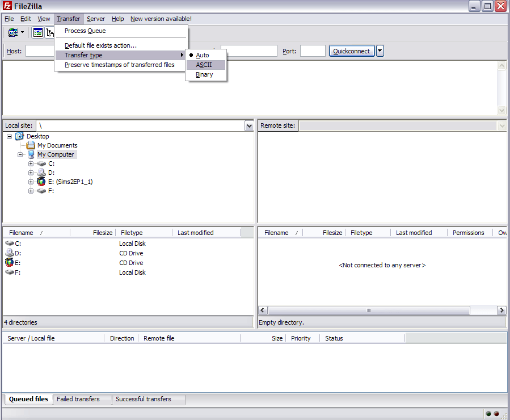Viewport: 510px width, 420px height.
Task: Click the Quickconnect button
Action: tap(352, 51)
